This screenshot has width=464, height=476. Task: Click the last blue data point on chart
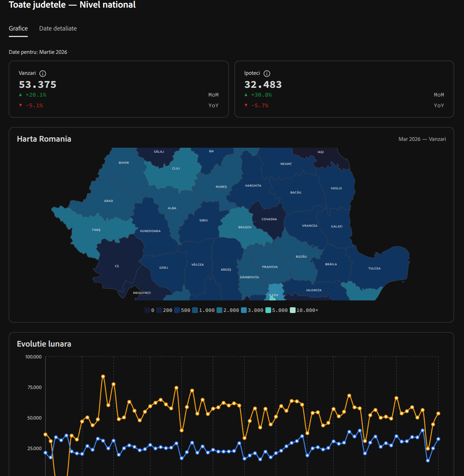click(x=438, y=439)
